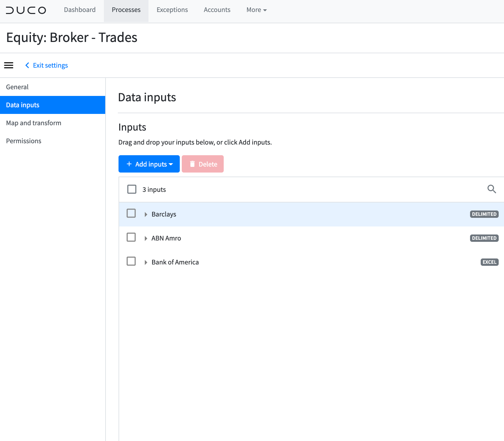Screen dimensions: 504x441
Task: Click the search icon in the inputs list
Action: [492, 189]
